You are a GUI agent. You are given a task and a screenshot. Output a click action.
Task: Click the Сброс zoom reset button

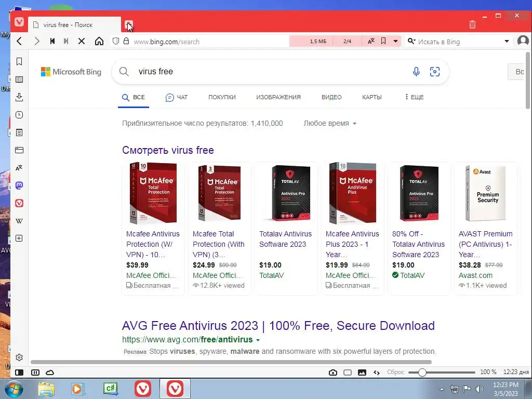click(x=395, y=372)
